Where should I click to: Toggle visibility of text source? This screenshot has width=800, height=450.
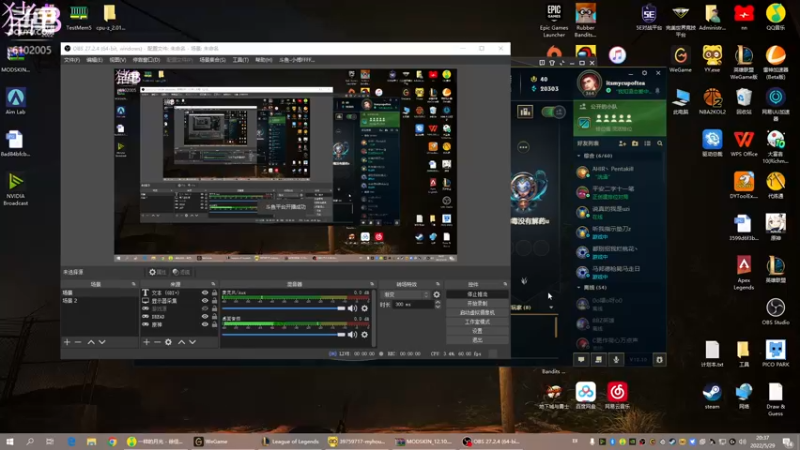(x=205, y=293)
